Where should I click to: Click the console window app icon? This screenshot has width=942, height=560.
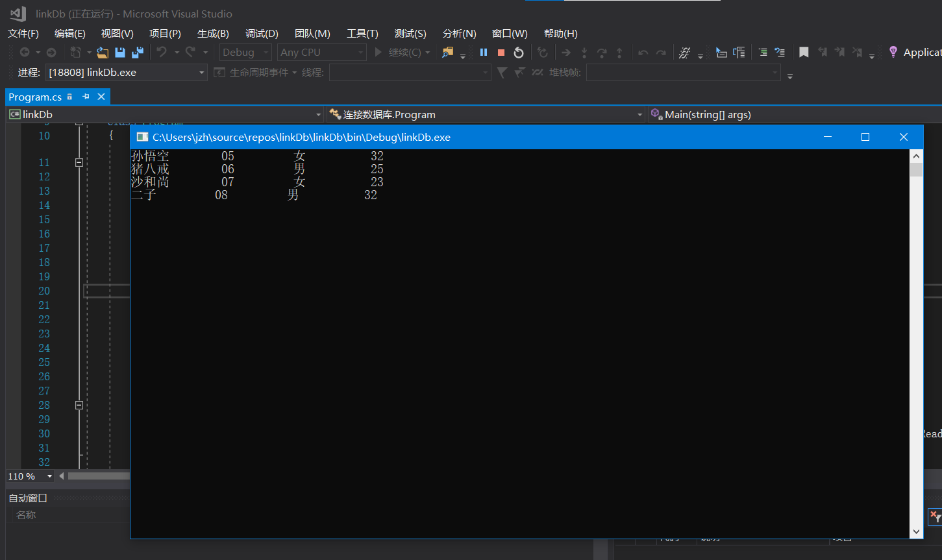tap(142, 137)
